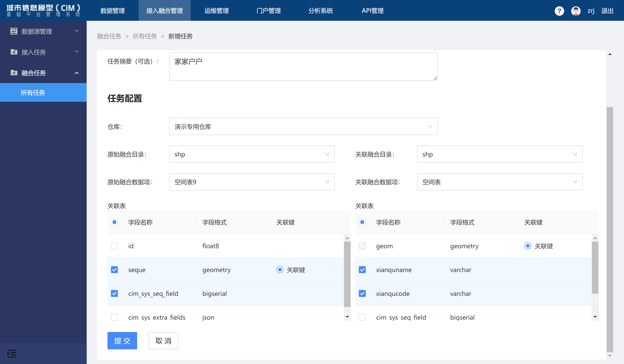Open API管理 top menu
Viewport: 624px width, 364px height.
(x=372, y=10)
